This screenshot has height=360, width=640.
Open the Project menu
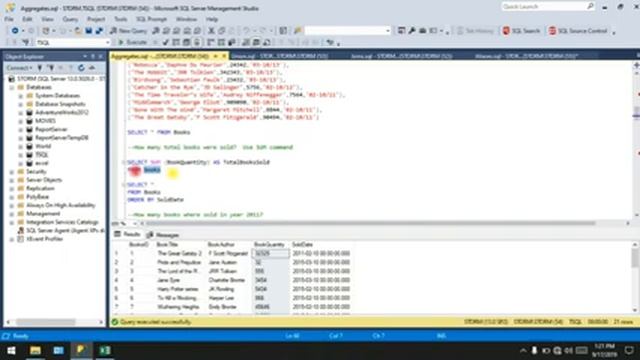pos(96,19)
